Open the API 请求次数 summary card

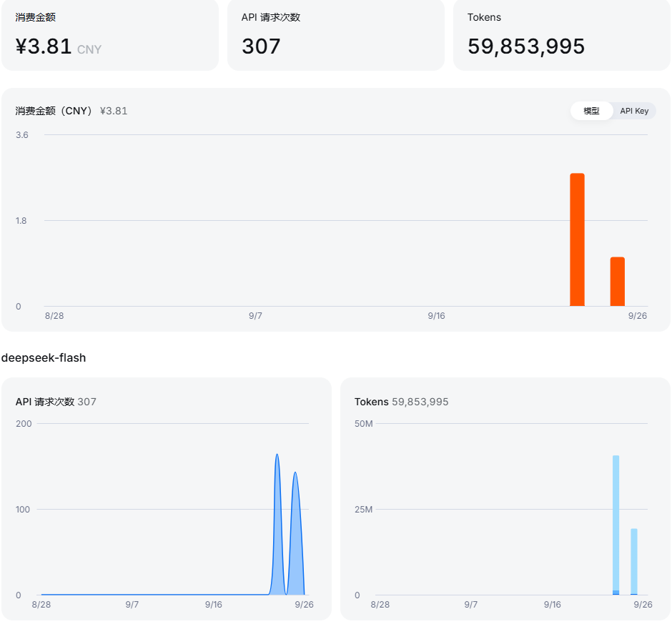335,35
